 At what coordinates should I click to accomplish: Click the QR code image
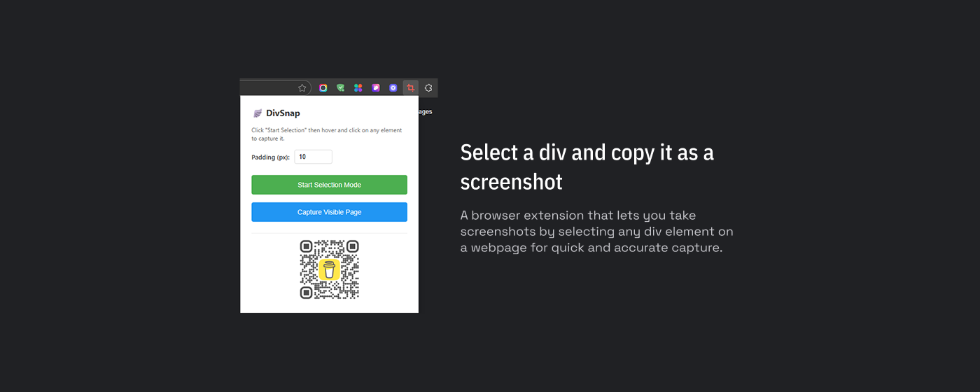coord(329,269)
